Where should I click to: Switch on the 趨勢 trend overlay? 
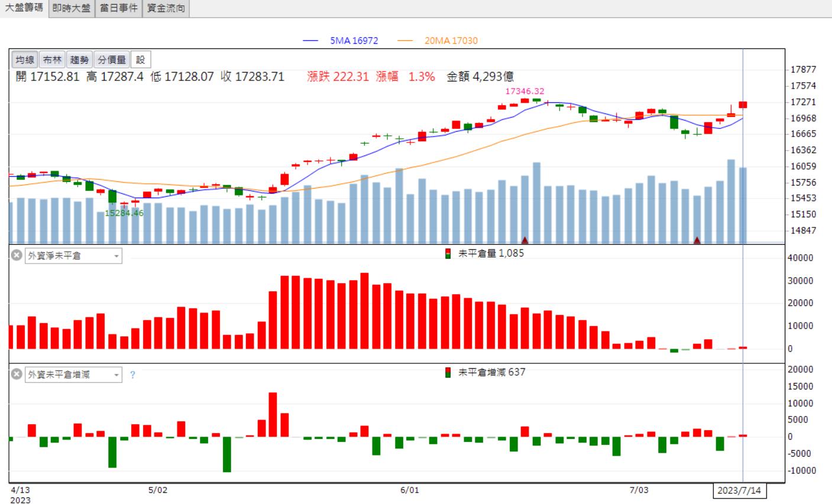click(x=79, y=60)
